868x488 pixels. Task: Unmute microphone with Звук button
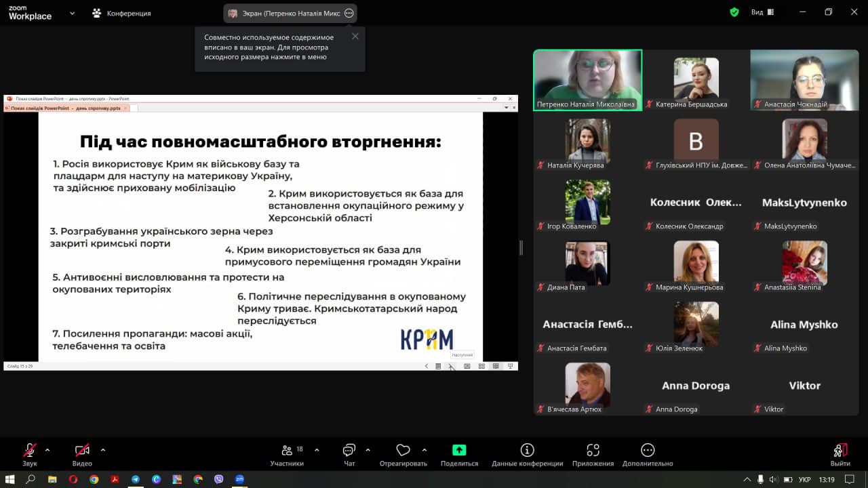pyautogui.click(x=30, y=454)
